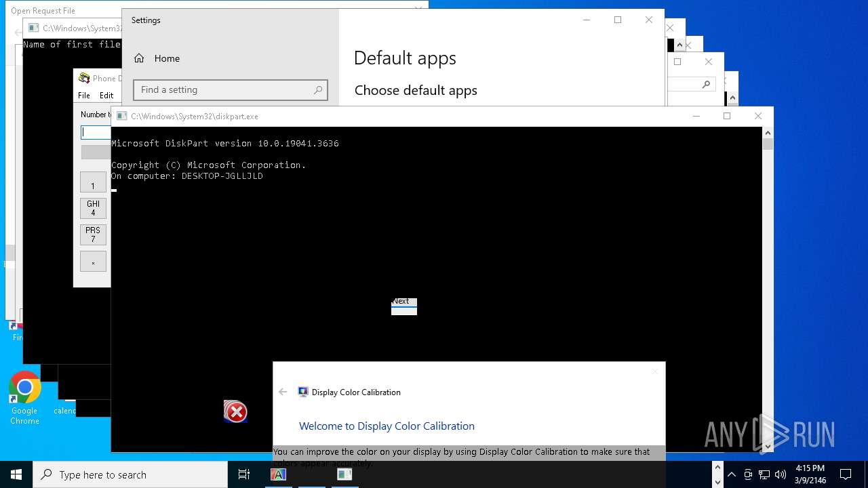Open the Windows Start menu

coord(16,474)
